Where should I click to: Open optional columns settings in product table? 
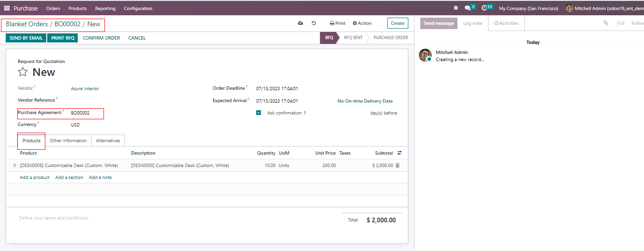399,153
